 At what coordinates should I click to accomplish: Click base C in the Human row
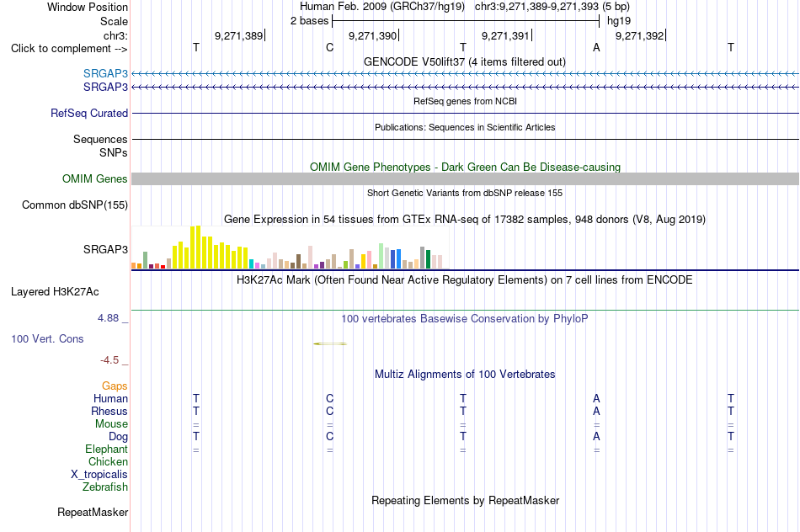(329, 399)
